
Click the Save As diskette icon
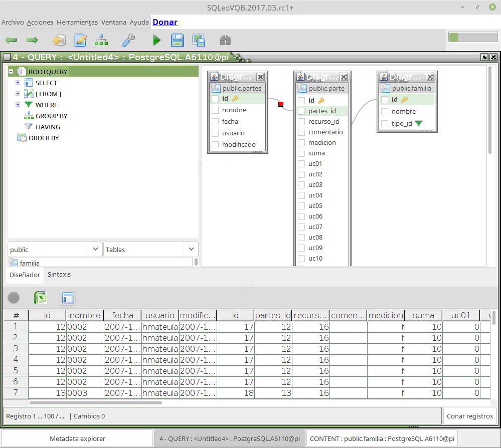pos(198,40)
